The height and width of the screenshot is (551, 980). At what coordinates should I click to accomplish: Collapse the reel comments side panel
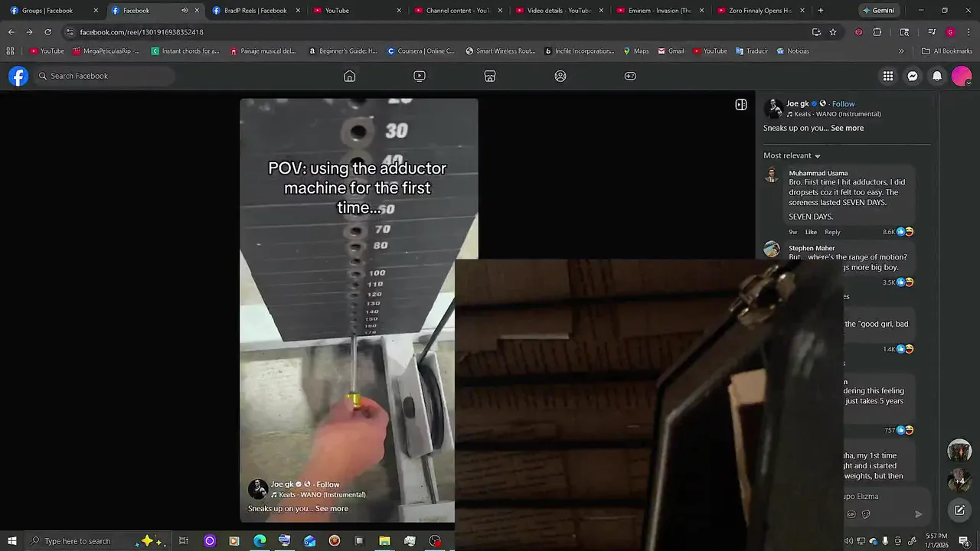tap(741, 105)
